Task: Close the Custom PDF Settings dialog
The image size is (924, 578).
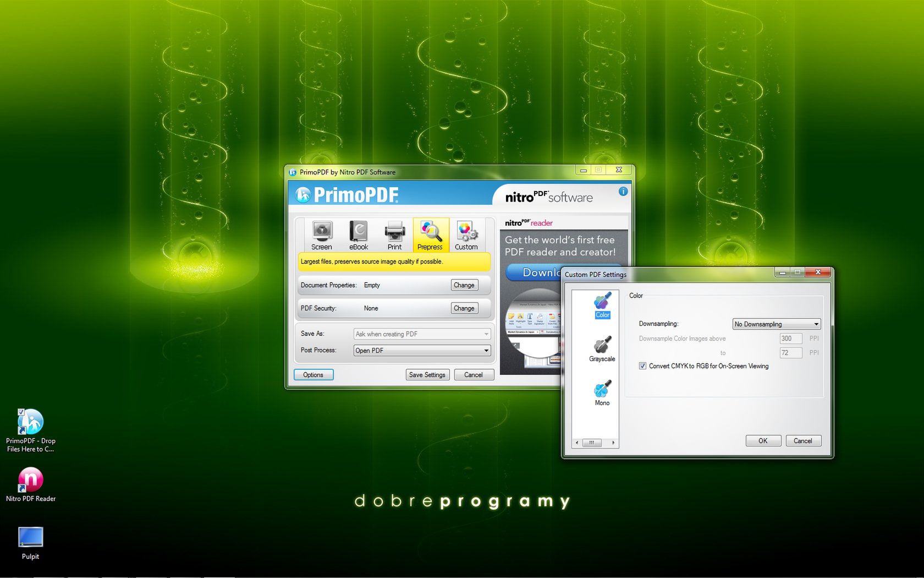Action: 818,272
